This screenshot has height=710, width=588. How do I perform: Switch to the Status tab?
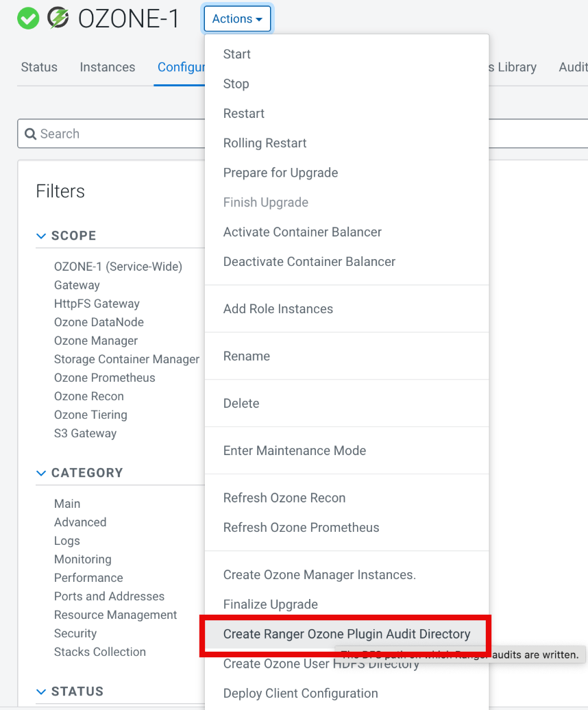[x=39, y=67]
